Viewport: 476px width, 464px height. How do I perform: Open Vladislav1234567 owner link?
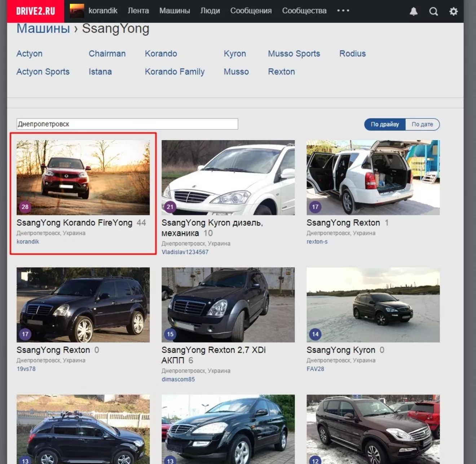pyautogui.click(x=185, y=252)
